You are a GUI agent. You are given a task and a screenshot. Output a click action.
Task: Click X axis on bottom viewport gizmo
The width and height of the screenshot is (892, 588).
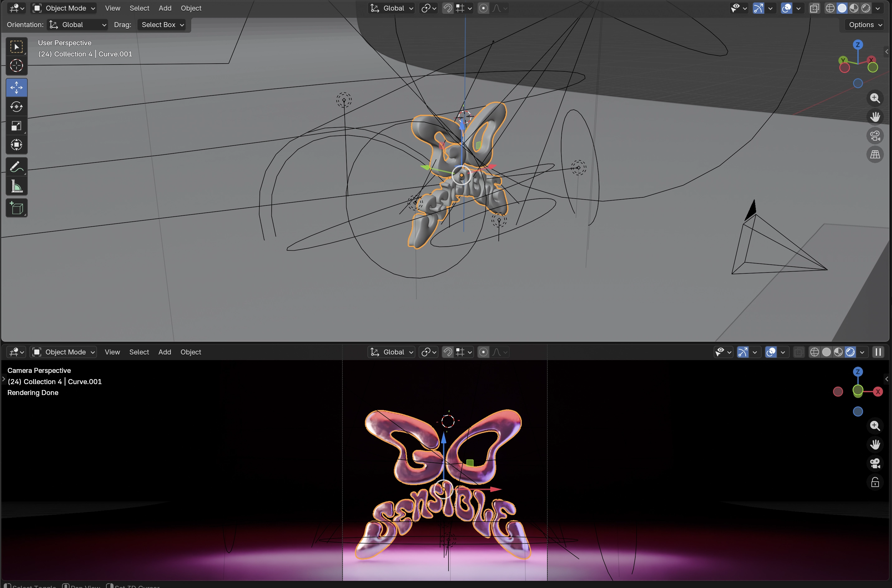pos(877,392)
